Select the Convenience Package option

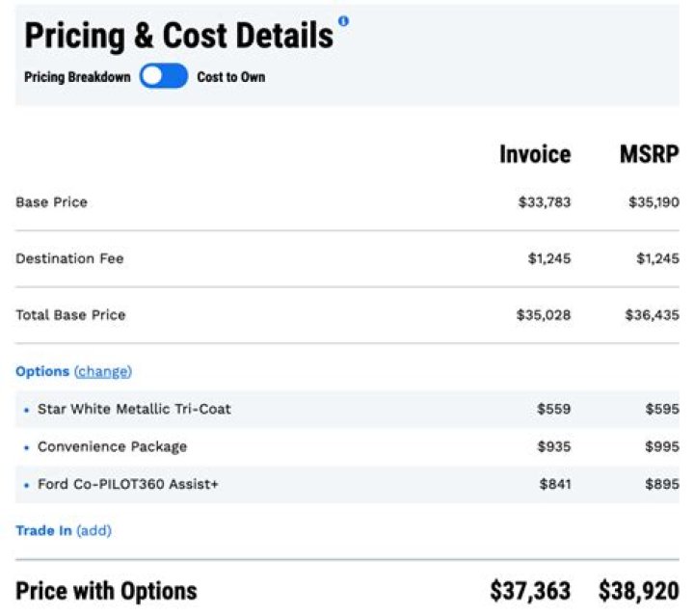tap(113, 446)
